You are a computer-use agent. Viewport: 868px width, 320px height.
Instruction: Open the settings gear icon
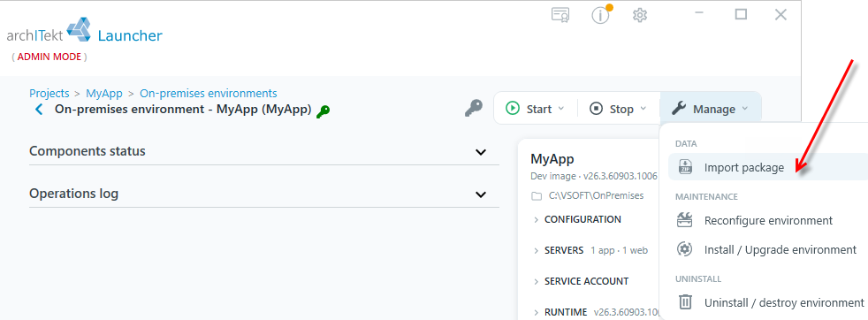[x=640, y=15]
